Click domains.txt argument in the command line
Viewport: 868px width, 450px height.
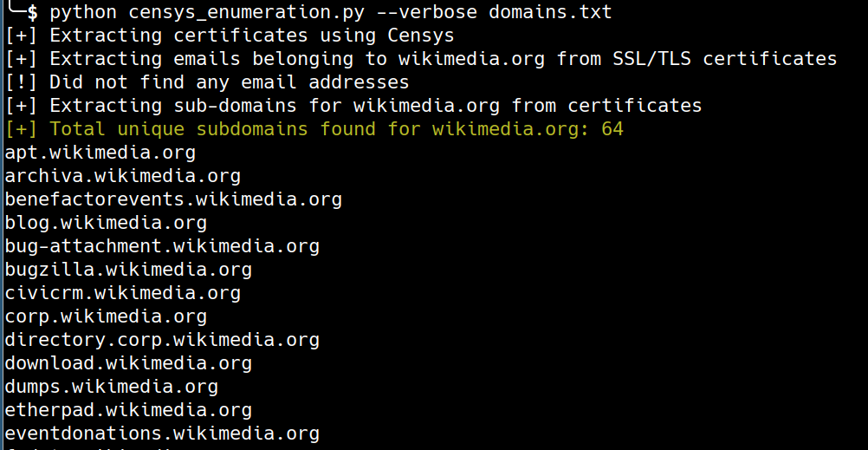[x=551, y=11]
